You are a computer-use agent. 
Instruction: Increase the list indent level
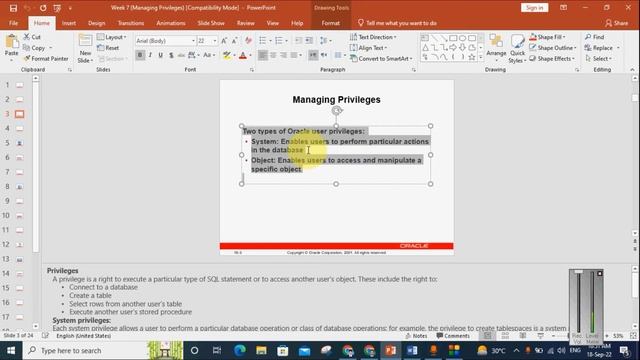click(x=309, y=41)
